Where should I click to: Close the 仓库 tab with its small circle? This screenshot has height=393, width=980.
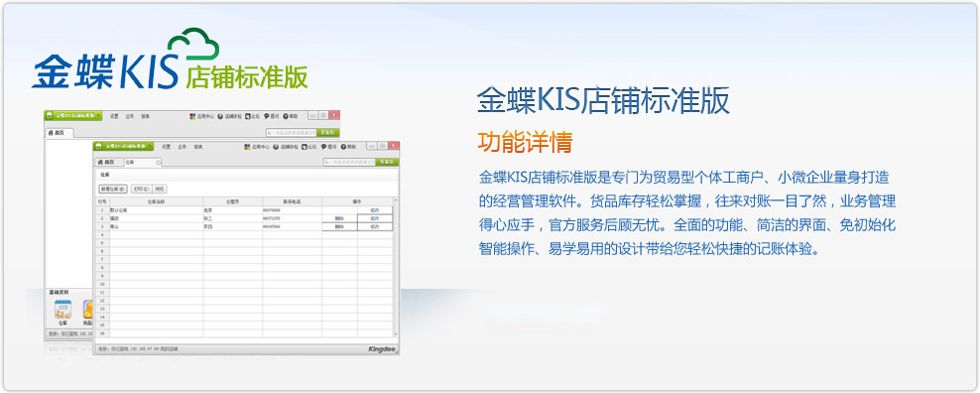(158, 162)
